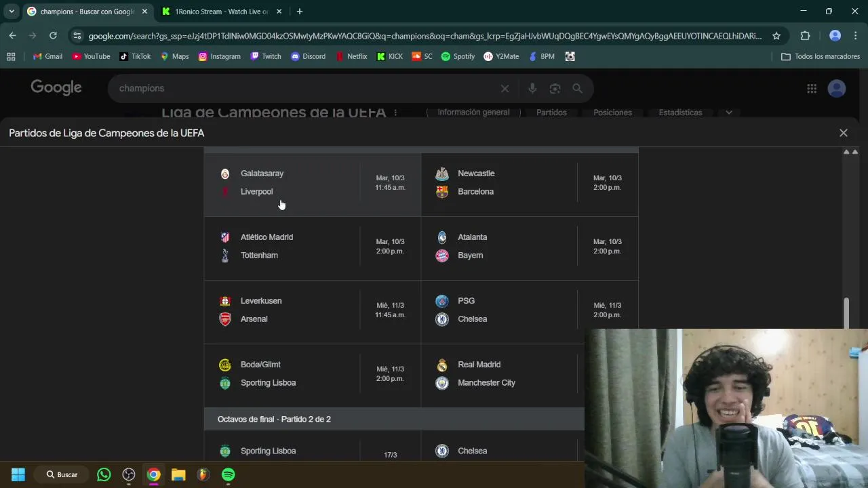The width and height of the screenshot is (868, 488).
Task: Open Spotify from the taskbar
Action: point(229,474)
